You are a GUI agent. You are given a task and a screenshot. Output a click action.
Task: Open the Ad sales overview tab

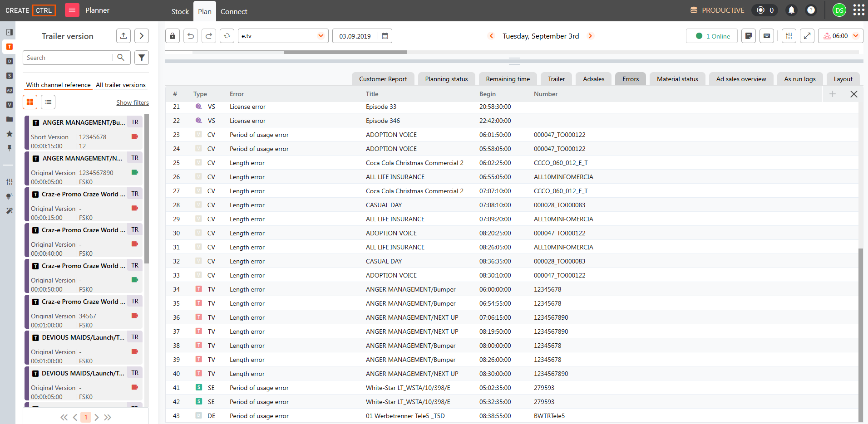click(741, 79)
